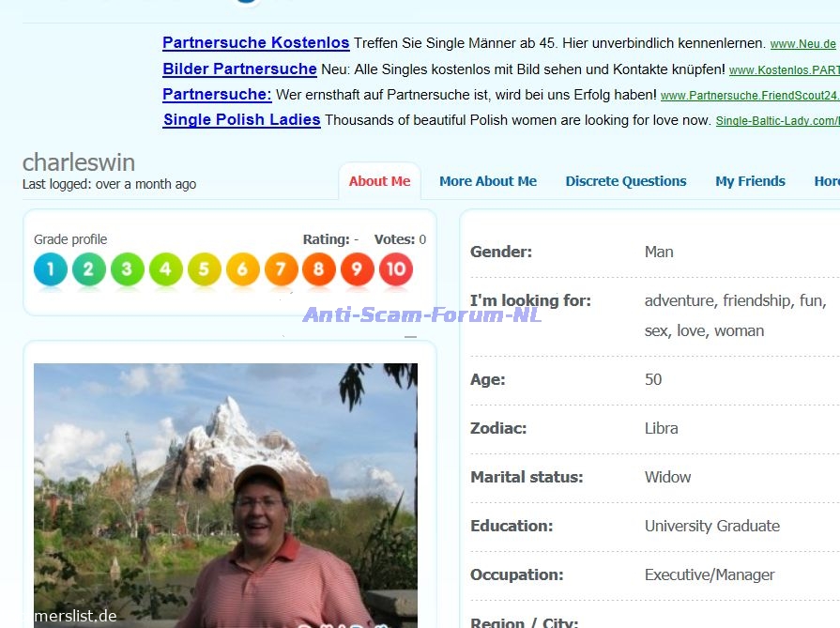Click the Single Polish Ladies ad

pos(241,119)
